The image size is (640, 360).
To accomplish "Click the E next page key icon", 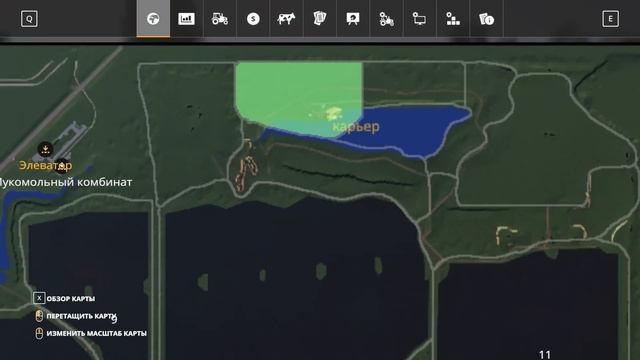I will click(610, 19).
